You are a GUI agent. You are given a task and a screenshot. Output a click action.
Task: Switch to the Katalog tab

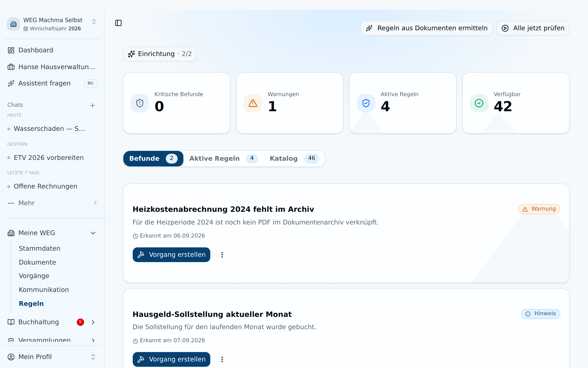tap(294, 158)
